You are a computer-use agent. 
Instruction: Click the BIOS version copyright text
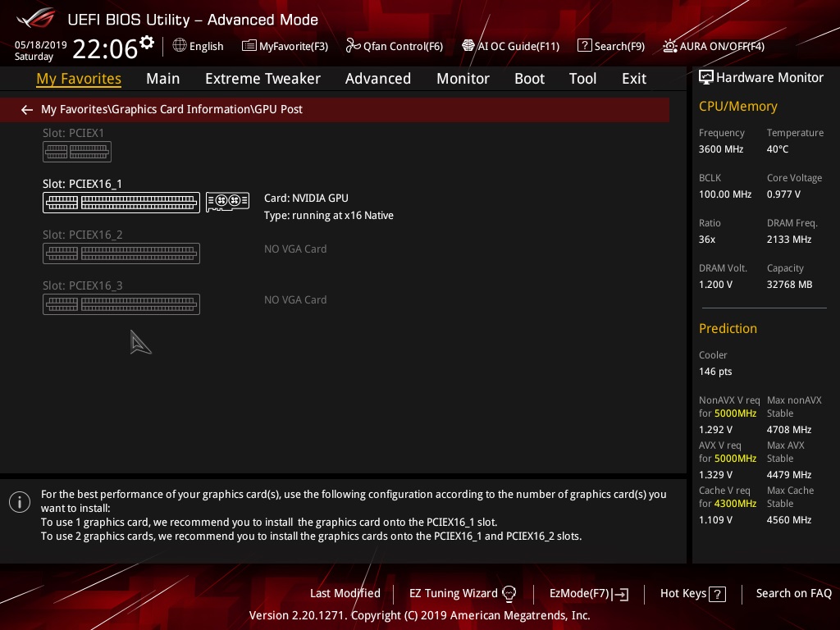tap(419, 615)
